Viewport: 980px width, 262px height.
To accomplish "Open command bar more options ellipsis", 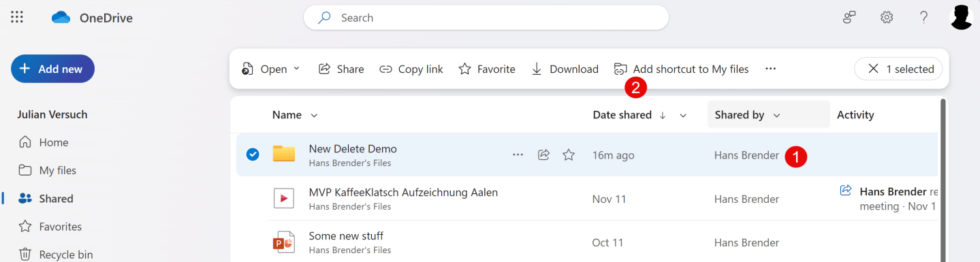I will tap(770, 69).
